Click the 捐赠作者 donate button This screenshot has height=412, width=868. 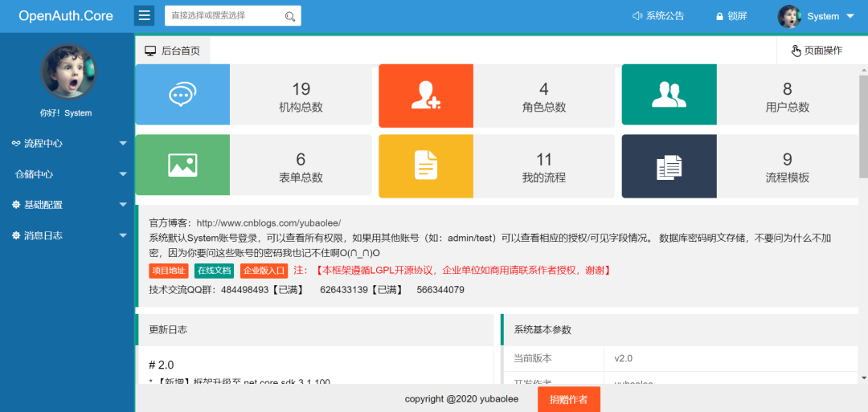[568, 399]
